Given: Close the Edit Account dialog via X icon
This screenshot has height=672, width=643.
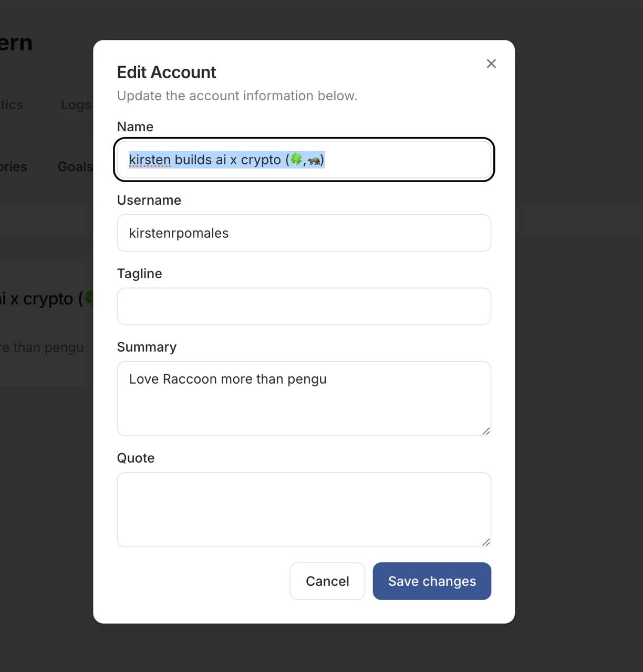Looking at the screenshot, I should click(x=491, y=64).
